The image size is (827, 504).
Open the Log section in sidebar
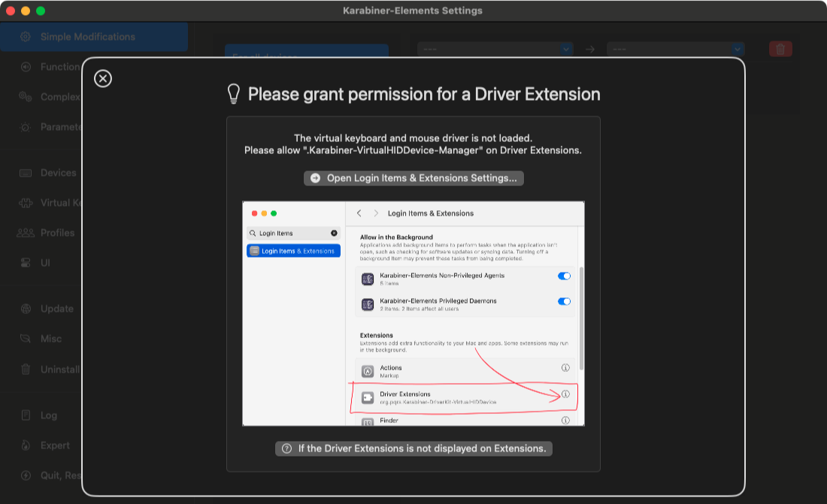coord(38,415)
